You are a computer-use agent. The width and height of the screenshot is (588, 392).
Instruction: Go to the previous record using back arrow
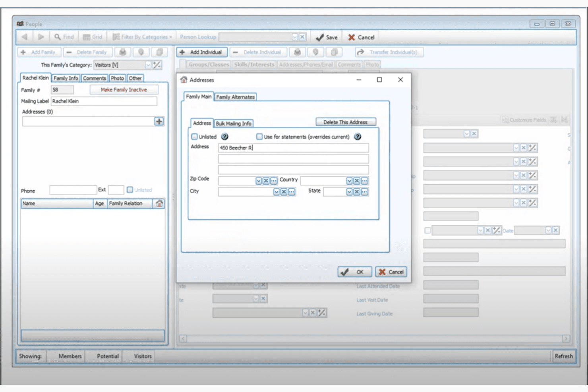25,37
